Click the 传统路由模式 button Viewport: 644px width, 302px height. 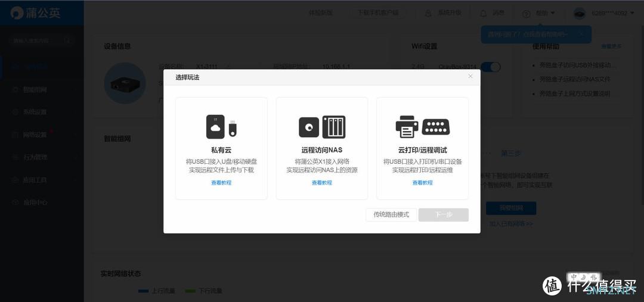pos(391,214)
